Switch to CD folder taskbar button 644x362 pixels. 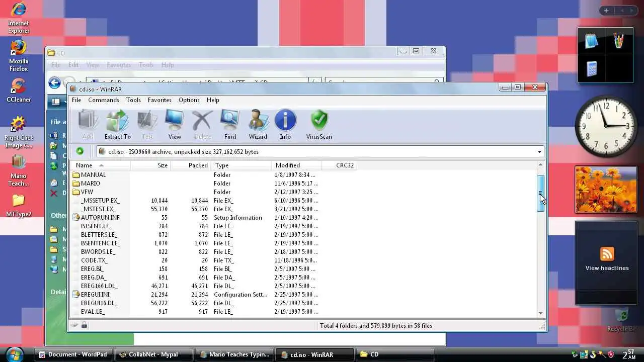coord(395,354)
